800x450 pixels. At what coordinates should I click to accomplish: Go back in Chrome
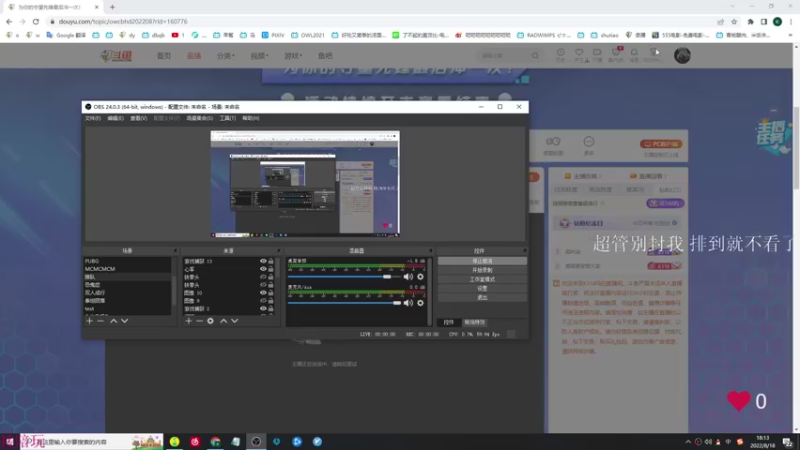pos(9,21)
